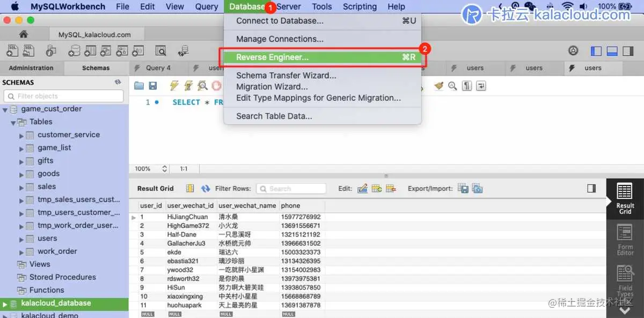Expand the sales table
The width and height of the screenshot is (644, 318).
point(21,187)
